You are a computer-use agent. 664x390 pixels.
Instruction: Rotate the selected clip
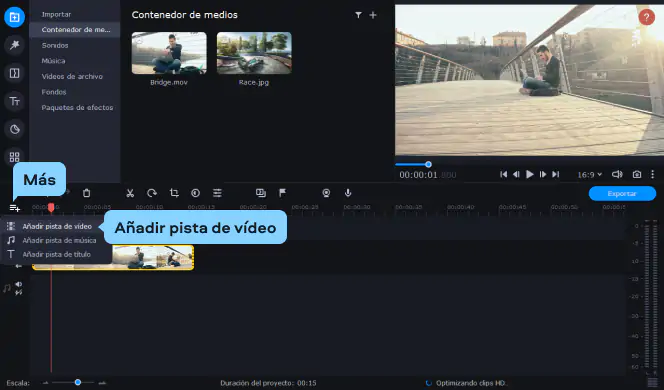click(152, 193)
